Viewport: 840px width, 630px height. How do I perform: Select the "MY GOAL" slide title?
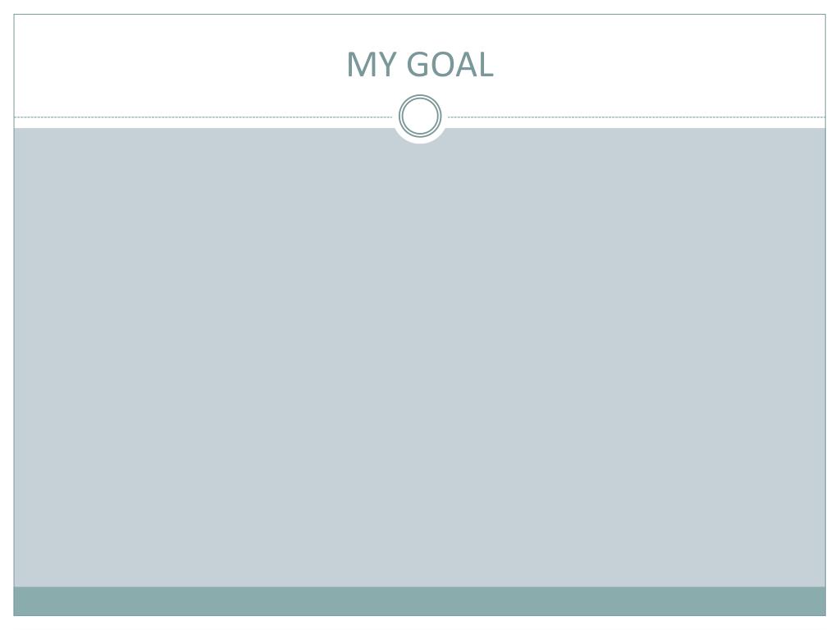click(420, 64)
